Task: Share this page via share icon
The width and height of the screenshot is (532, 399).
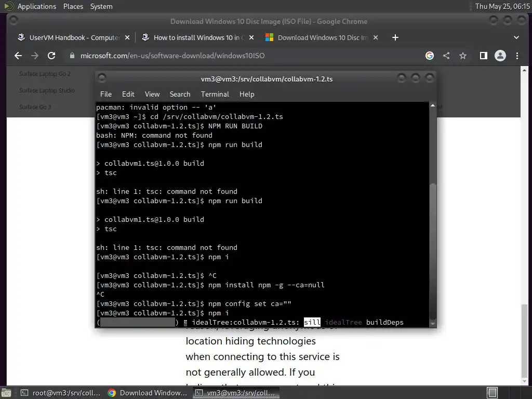Action: coord(446,56)
